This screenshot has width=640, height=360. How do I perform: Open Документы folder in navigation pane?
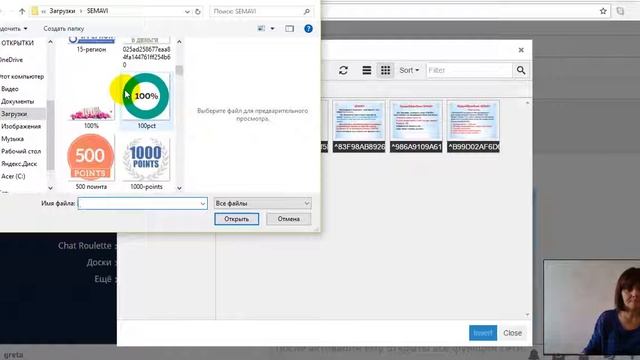[x=18, y=101]
